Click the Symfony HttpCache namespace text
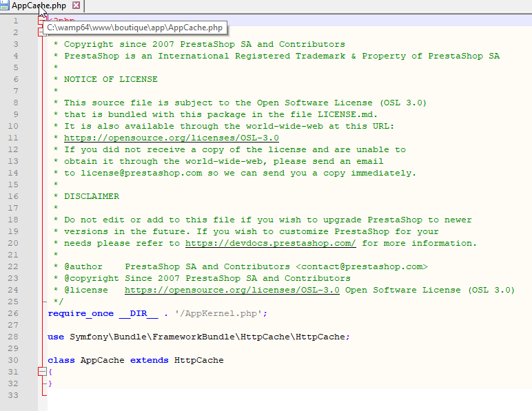532x411 pixels. point(207,337)
